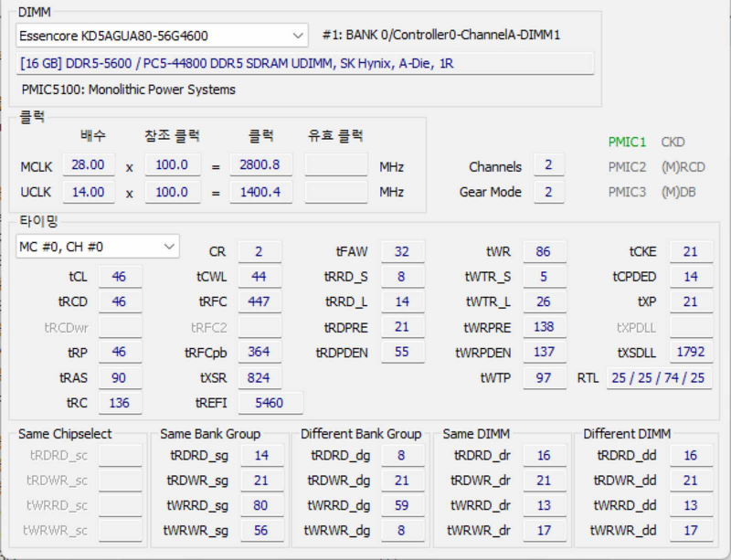
Task: Select the tCL timing value field
Action: 120,277
